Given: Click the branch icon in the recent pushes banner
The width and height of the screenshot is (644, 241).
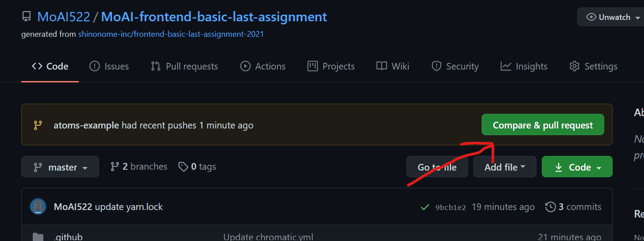Looking at the screenshot, I should click(x=38, y=125).
